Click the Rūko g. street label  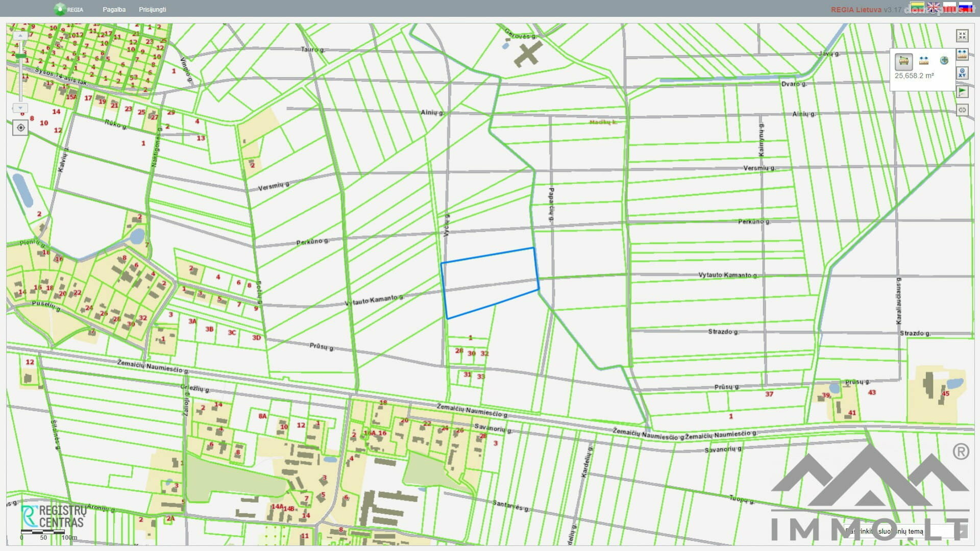115,123
